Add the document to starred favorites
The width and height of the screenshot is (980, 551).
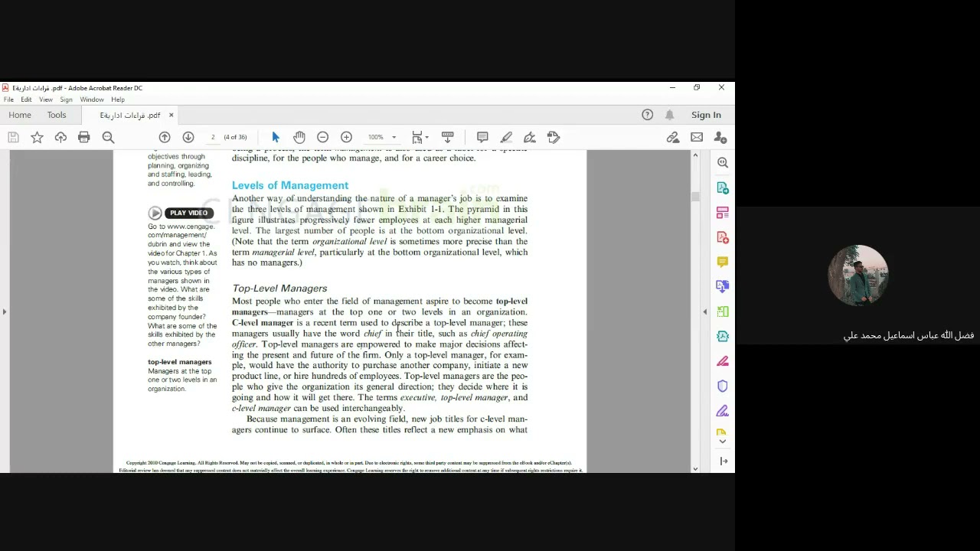[37, 137]
